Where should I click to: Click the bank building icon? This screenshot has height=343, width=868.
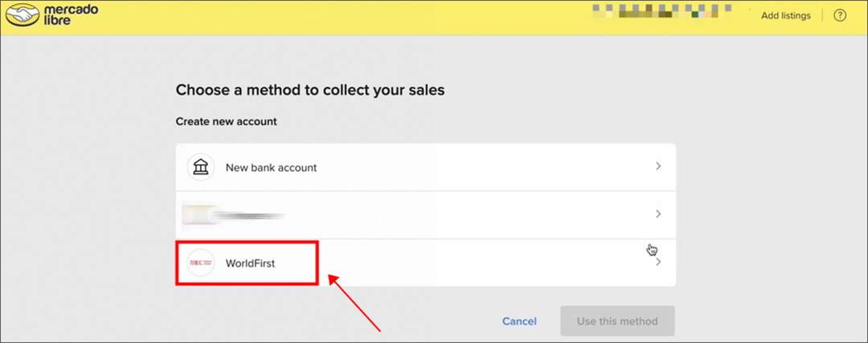click(x=201, y=167)
